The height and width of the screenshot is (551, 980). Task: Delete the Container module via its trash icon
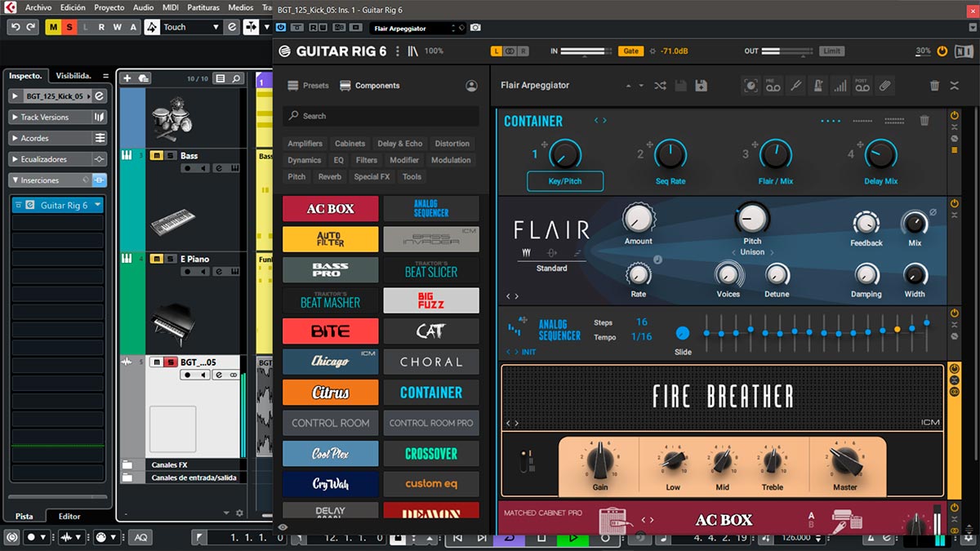(924, 121)
